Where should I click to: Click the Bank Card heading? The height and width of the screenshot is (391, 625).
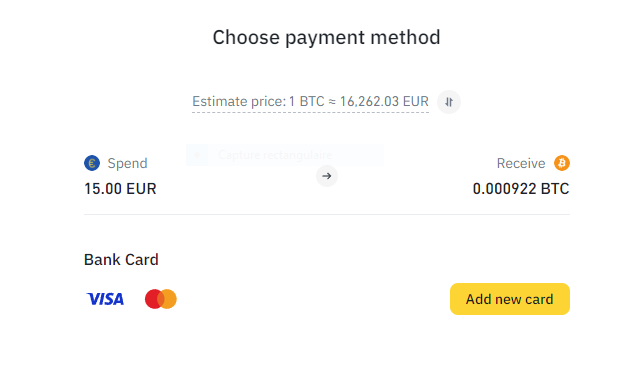coord(121,260)
